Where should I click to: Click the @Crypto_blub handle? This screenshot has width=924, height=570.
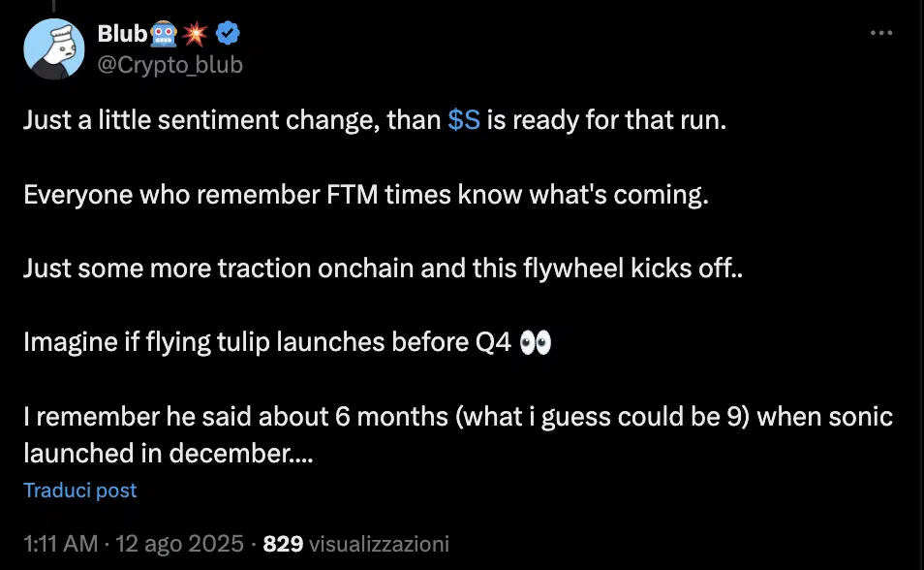169,64
